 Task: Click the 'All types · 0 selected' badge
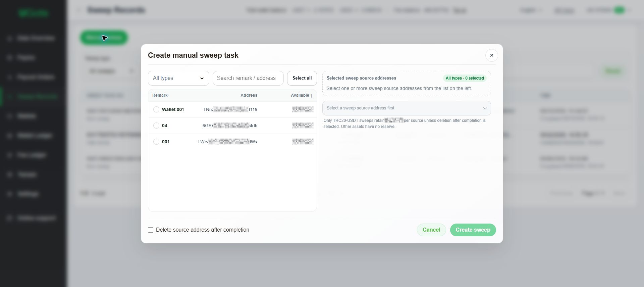click(465, 78)
